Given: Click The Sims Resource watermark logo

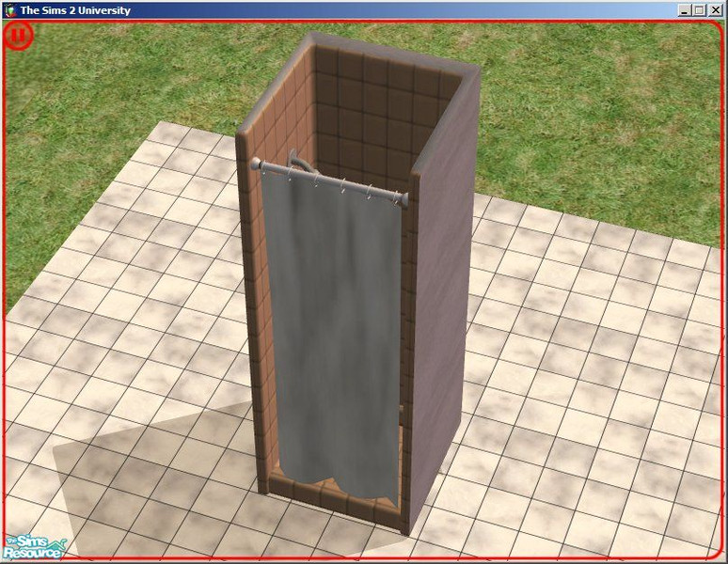Looking at the screenshot, I should tap(34, 547).
